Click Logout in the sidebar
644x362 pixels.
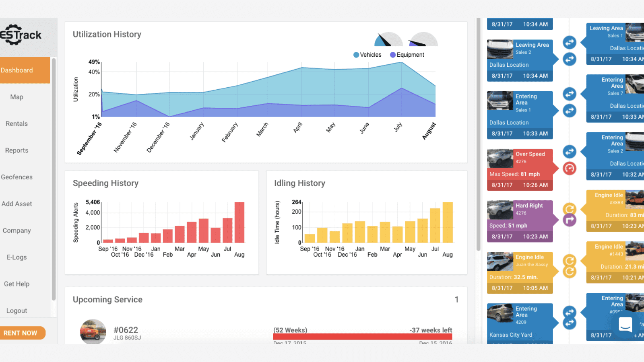(x=17, y=311)
